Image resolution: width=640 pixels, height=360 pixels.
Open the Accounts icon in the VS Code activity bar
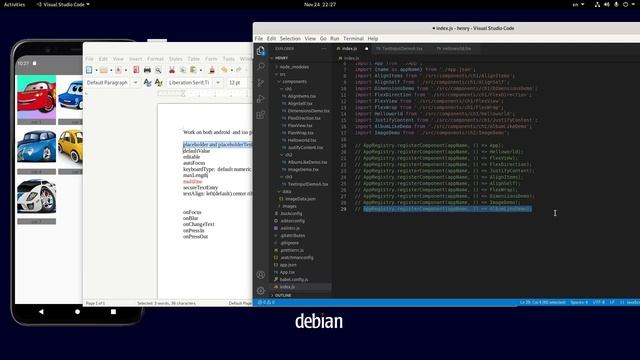coord(261,275)
